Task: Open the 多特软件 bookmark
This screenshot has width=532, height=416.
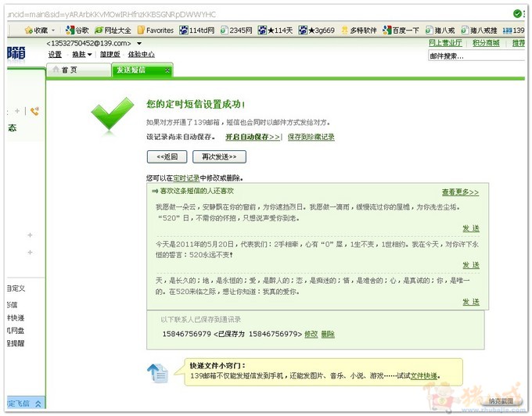Action: pyautogui.click(x=359, y=30)
